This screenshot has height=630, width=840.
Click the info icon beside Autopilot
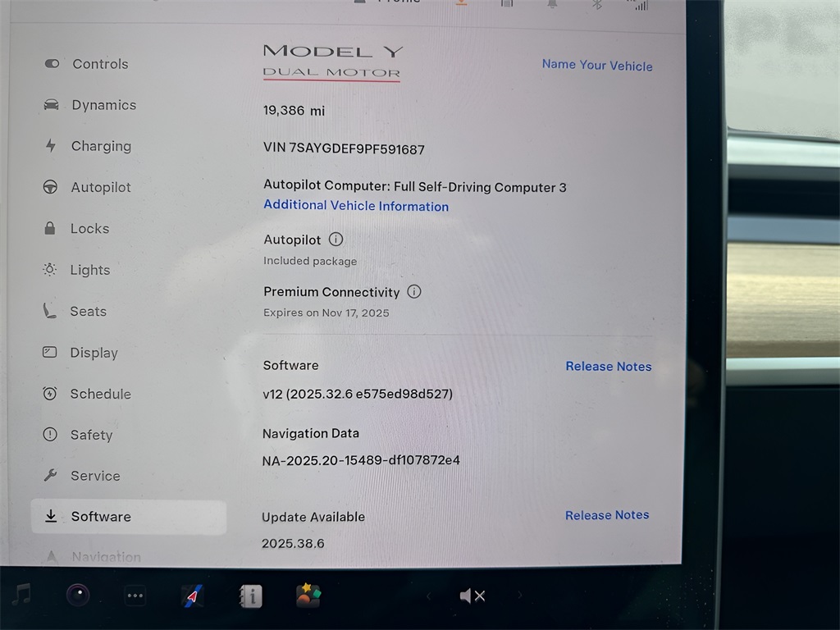336,240
